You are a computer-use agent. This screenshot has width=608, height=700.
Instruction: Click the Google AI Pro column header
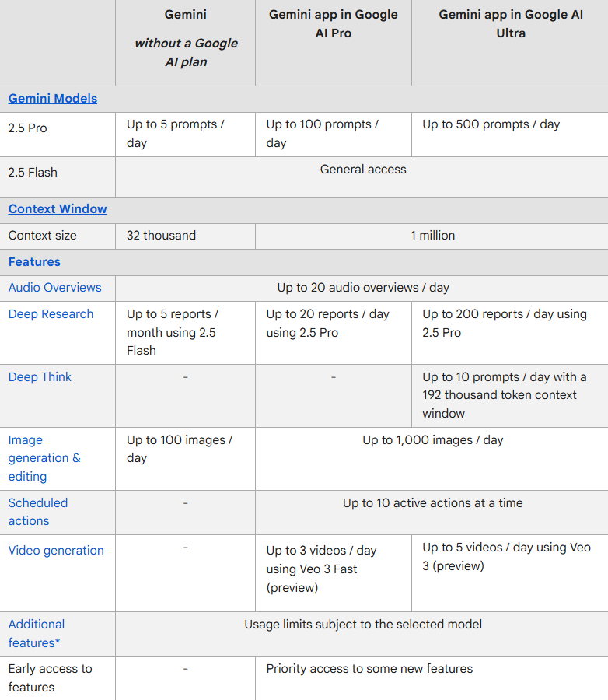point(333,24)
